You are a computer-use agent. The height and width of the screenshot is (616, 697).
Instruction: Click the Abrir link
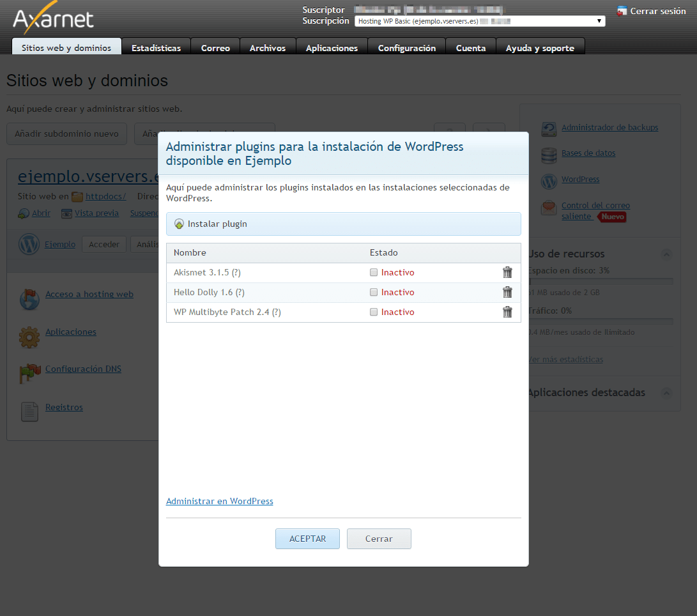(x=41, y=213)
